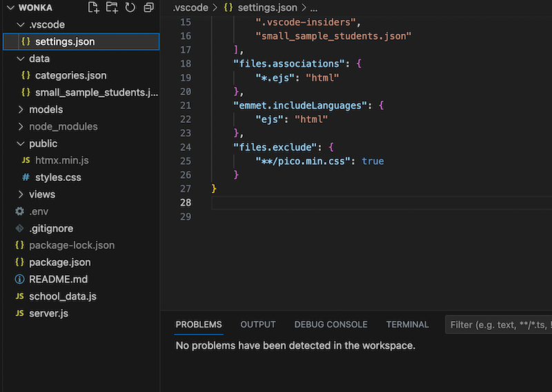The image size is (552, 392).
Task: Click the problems Filter input field
Action: tap(498, 325)
